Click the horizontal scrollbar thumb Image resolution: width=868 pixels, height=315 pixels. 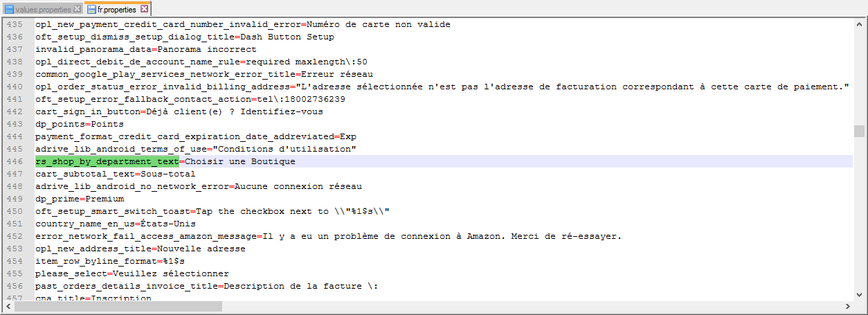tap(116, 307)
